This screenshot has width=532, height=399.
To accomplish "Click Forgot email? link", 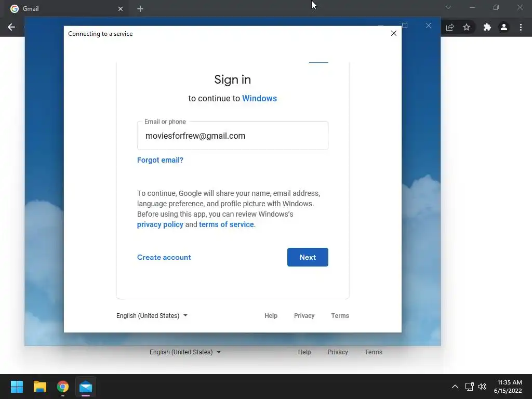I will coord(160,160).
